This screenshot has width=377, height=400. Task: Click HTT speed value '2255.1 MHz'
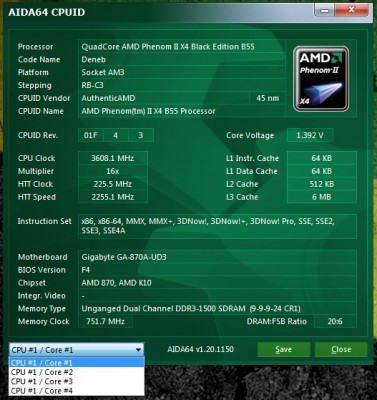(113, 197)
